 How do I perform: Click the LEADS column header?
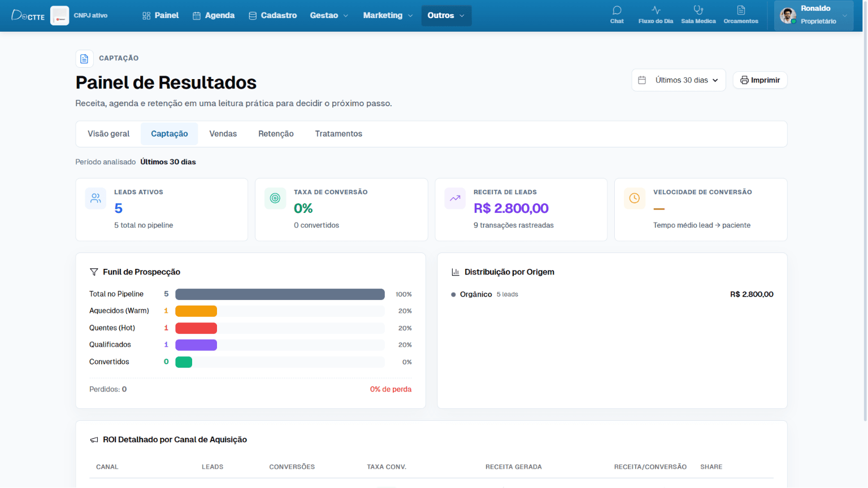pyautogui.click(x=212, y=467)
